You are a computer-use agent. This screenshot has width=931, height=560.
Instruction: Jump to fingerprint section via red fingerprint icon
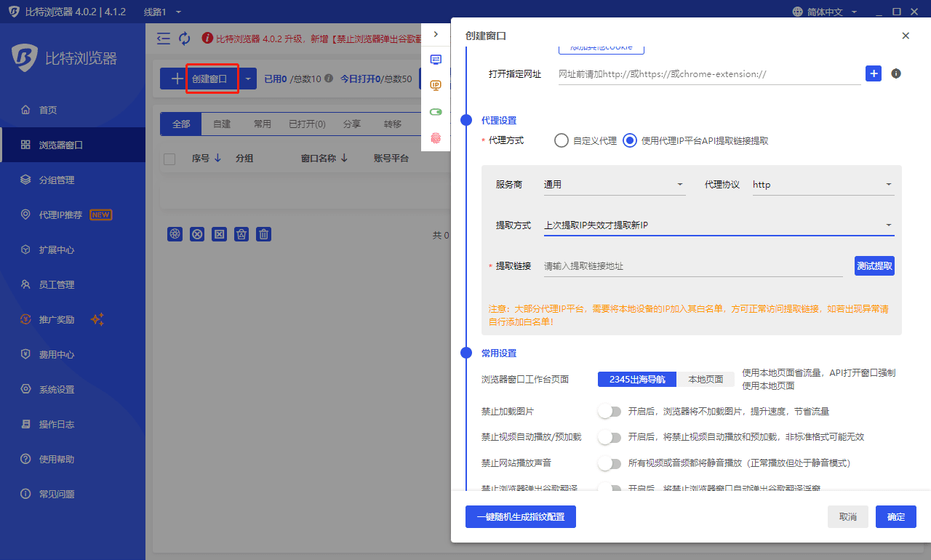pyautogui.click(x=436, y=137)
